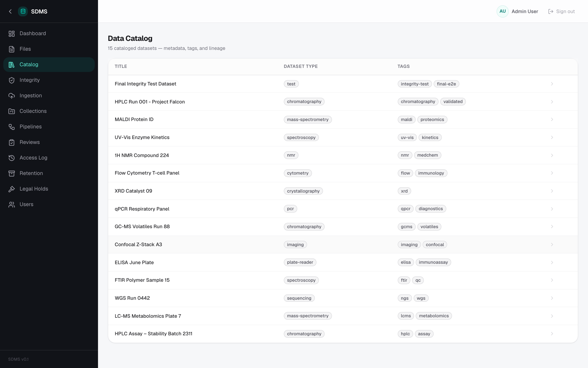Click the Reviews clipboard icon
This screenshot has height=368, width=588.
click(12, 142)
